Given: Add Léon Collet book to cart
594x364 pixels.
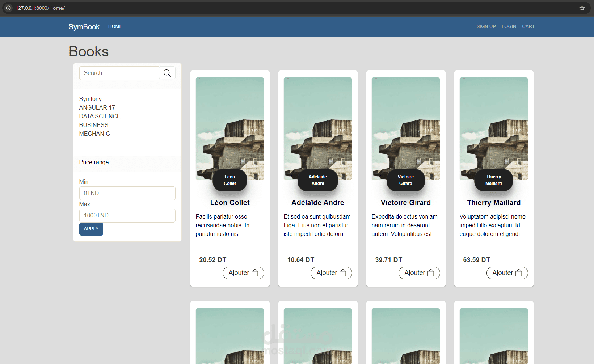Looking at the screenshot, I should (x=243, y=273).
